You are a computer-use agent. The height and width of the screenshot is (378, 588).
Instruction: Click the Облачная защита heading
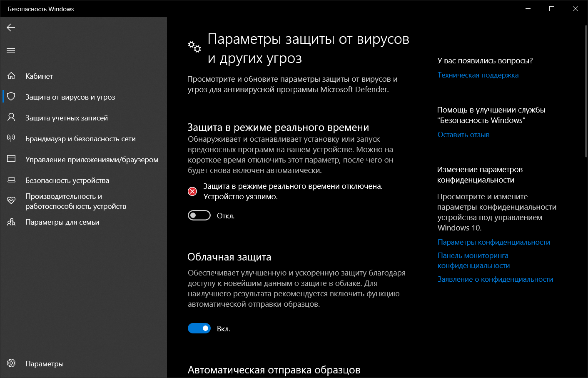(229, 257)
